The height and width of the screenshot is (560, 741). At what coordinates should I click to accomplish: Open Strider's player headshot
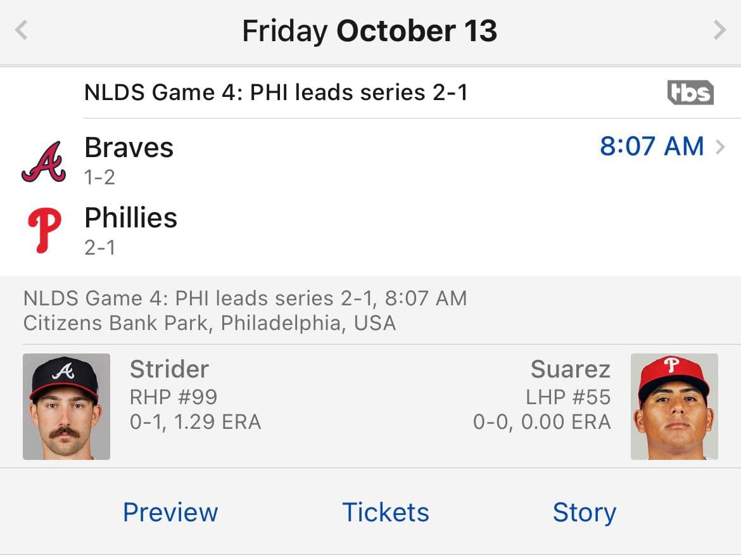[x=66, y=406]
